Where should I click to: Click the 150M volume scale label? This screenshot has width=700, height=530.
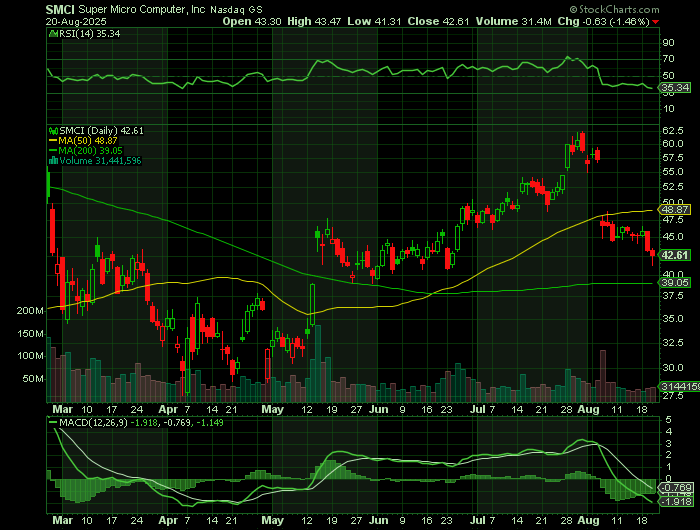point(30,334)
